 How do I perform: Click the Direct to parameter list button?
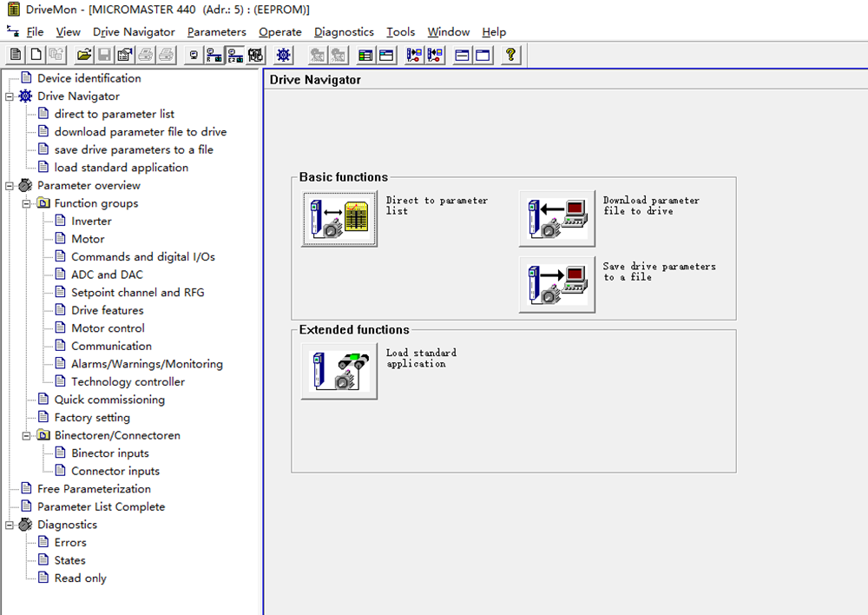[x=339, y=219]
